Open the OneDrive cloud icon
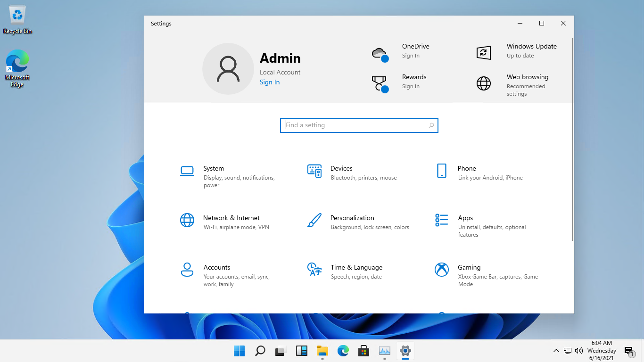 380,54
